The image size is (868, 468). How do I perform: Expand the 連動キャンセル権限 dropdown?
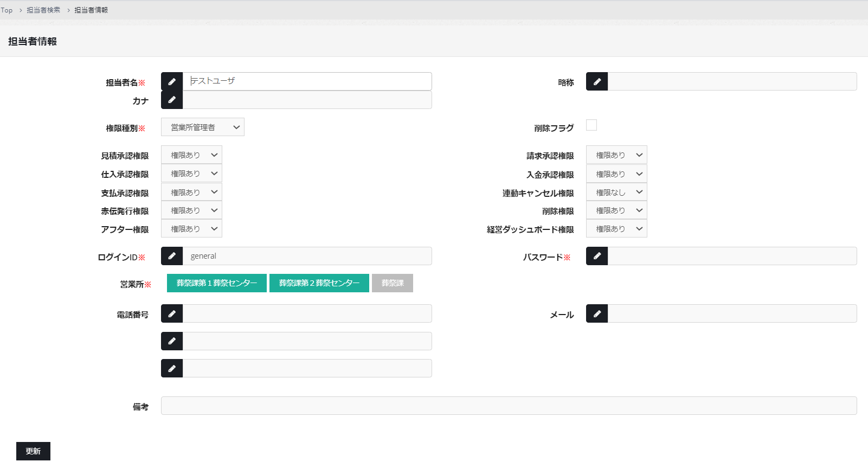(616, 193)
